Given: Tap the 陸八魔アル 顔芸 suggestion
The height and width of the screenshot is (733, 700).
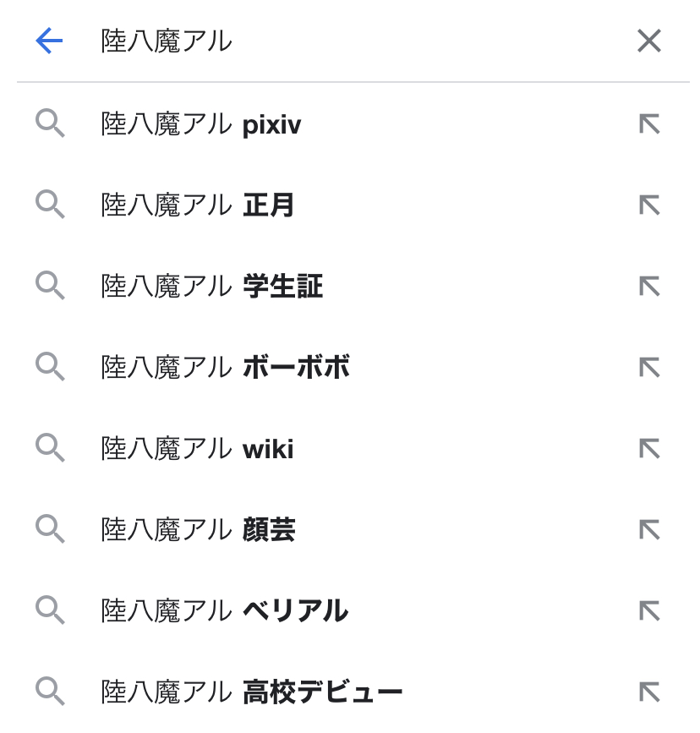Looking at the screenshot, I should 198,530.
